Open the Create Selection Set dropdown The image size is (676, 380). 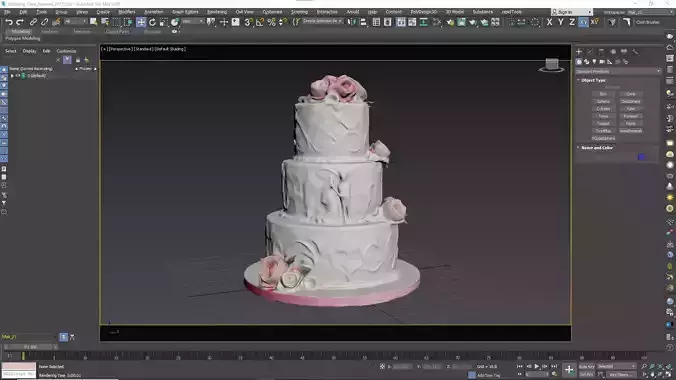[322, 22]
